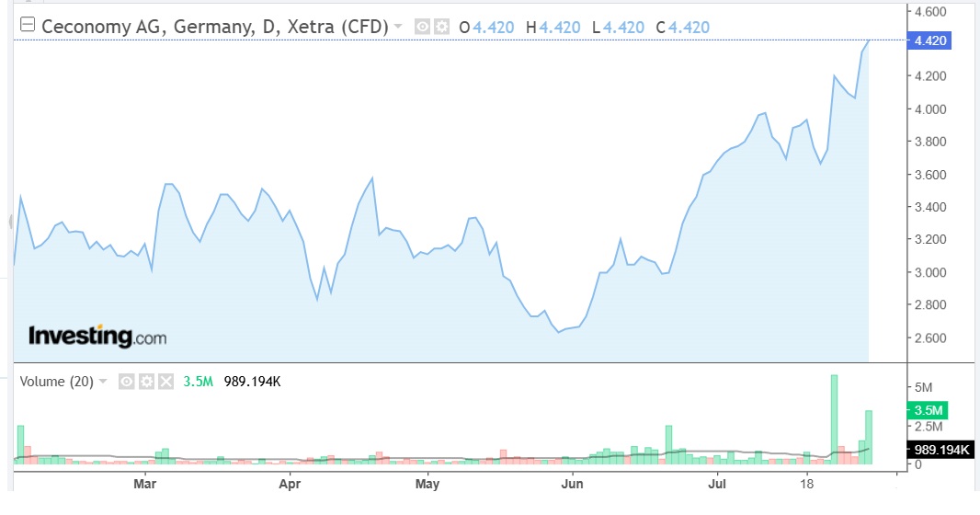Screen dimensions: 980x515
Task: Click the 2.600 price axis label
Action: (x=930, y=338)
